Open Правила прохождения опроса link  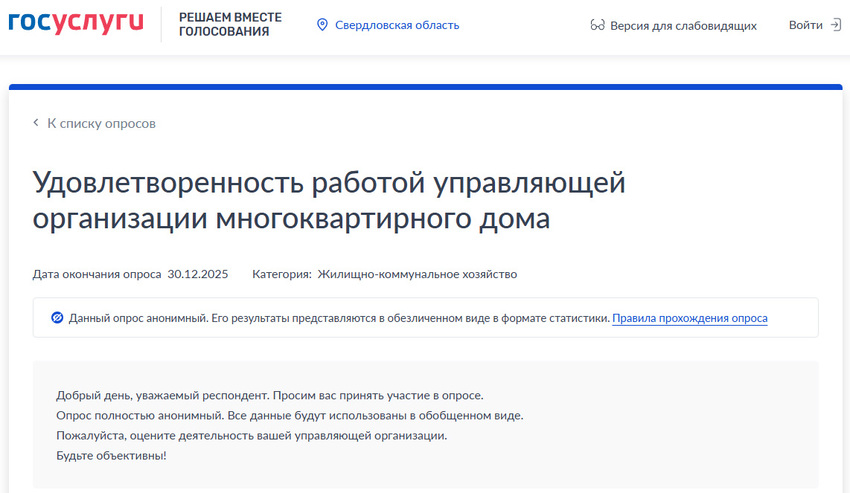pyautogui.click(x=689, y=318)
